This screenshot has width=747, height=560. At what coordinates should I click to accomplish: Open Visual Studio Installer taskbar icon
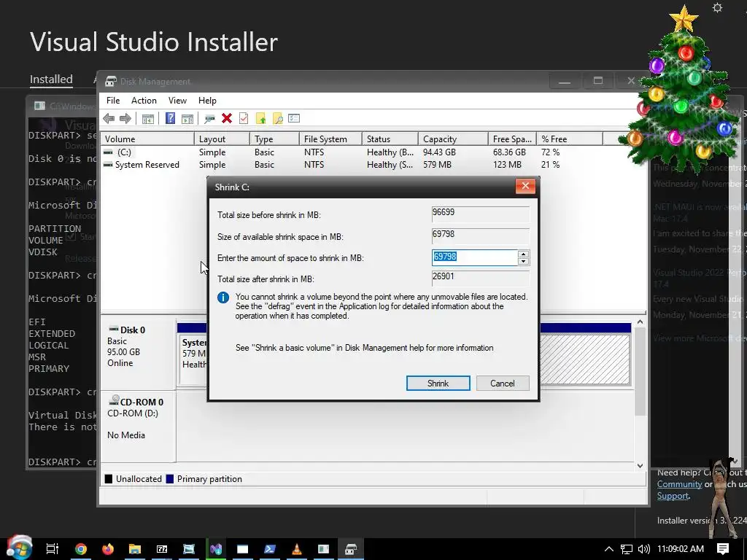pos(216,549)
